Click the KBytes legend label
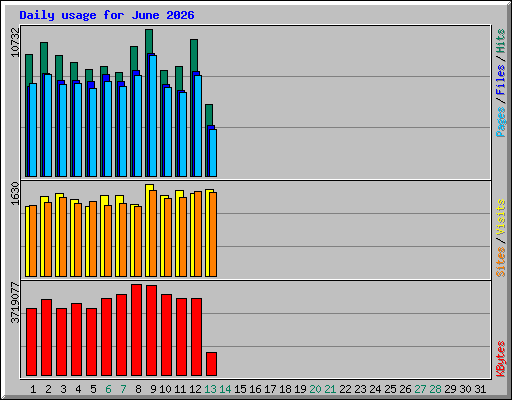Viewport: 512px width, 400px height. coord(500,359)
